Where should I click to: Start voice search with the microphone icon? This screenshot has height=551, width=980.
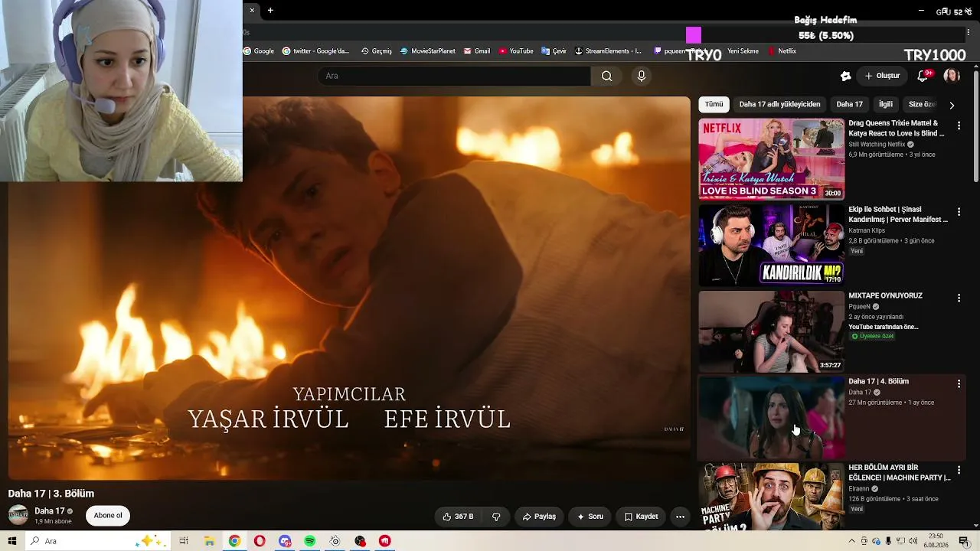(x=642, y=76)
